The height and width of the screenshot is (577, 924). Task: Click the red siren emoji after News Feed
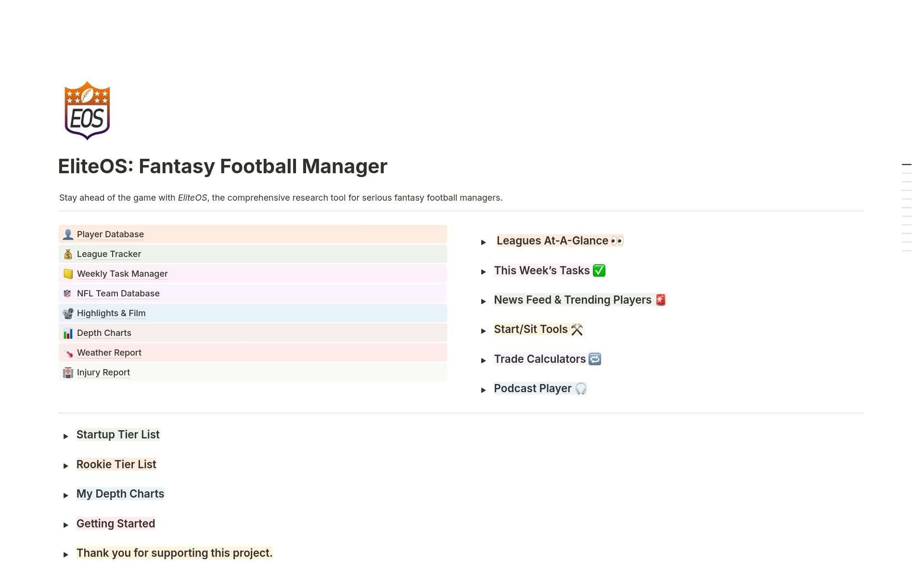click(x=661, y=300)
